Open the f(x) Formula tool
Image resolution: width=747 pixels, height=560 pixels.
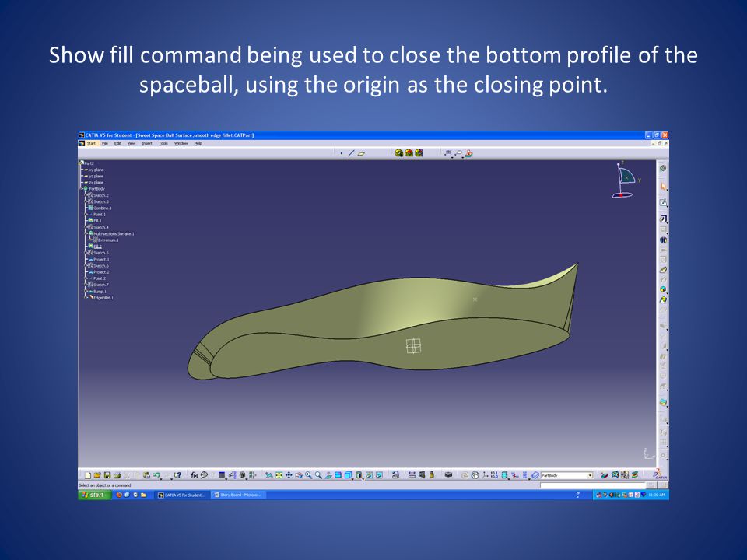194,475
